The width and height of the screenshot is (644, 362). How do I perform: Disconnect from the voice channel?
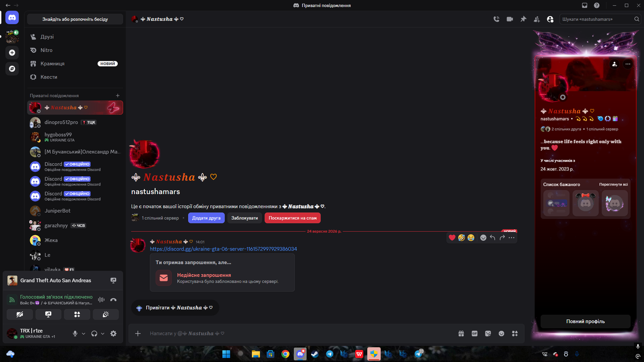[113, 300]
